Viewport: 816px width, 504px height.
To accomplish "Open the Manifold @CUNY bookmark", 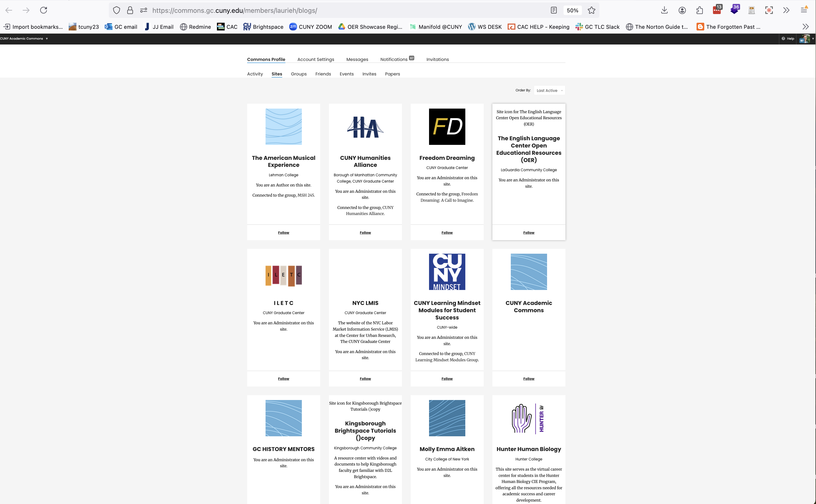I will (436, 27).
